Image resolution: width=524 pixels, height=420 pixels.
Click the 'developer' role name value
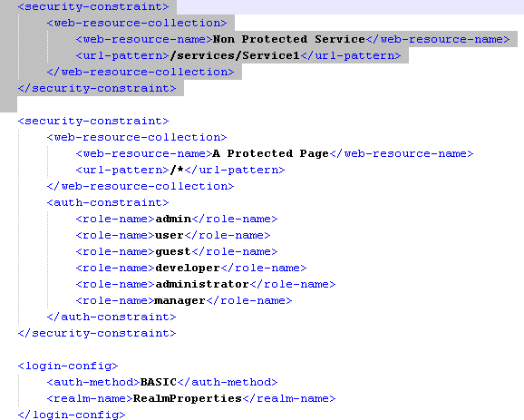click(x=188, y=269)
